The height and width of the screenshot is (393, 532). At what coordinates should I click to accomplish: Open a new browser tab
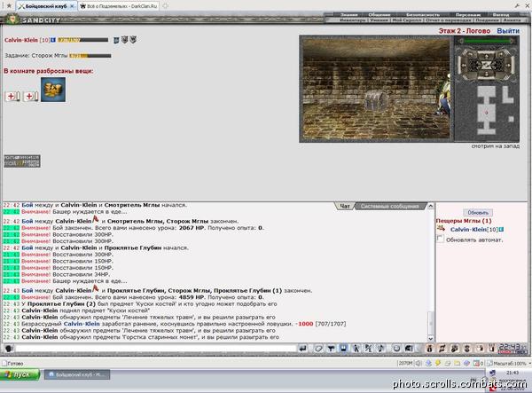coord(166,6)
